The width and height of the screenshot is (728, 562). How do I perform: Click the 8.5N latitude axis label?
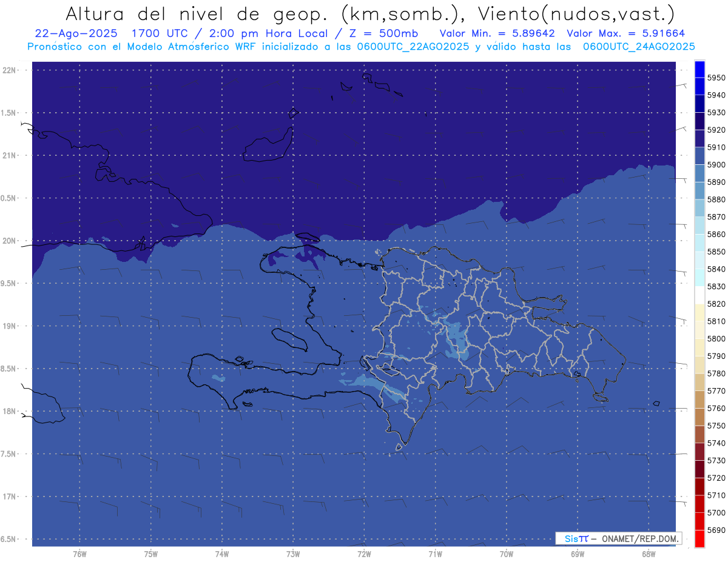(9, 369)
